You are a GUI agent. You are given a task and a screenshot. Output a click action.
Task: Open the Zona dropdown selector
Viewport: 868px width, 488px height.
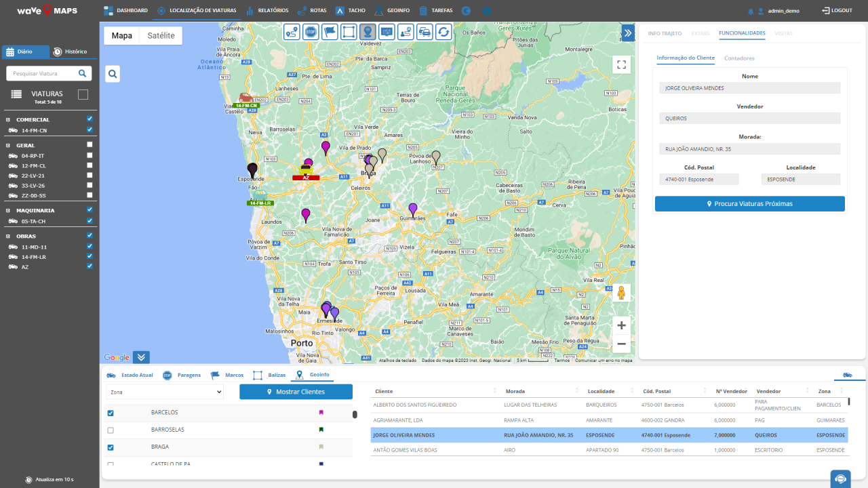click(165, 392)
